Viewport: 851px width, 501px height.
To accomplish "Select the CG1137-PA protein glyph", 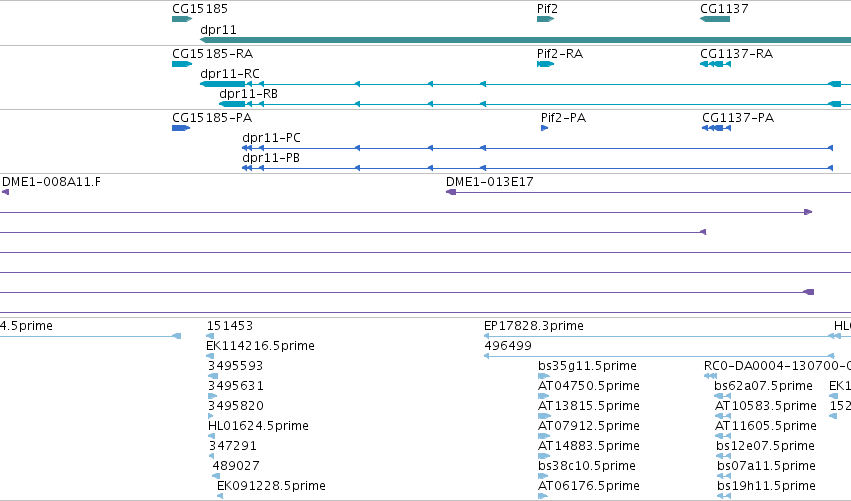I will pyautogui.click(x=716, y=128).
